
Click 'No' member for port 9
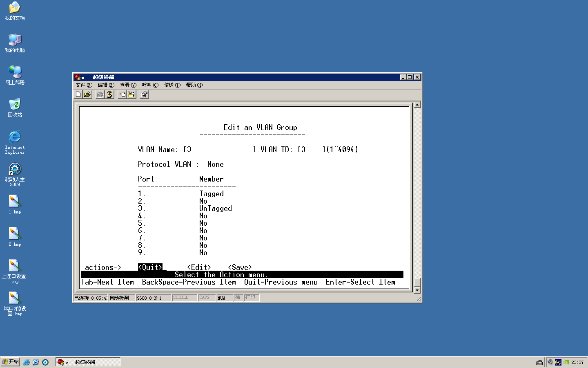coord(203,253)
